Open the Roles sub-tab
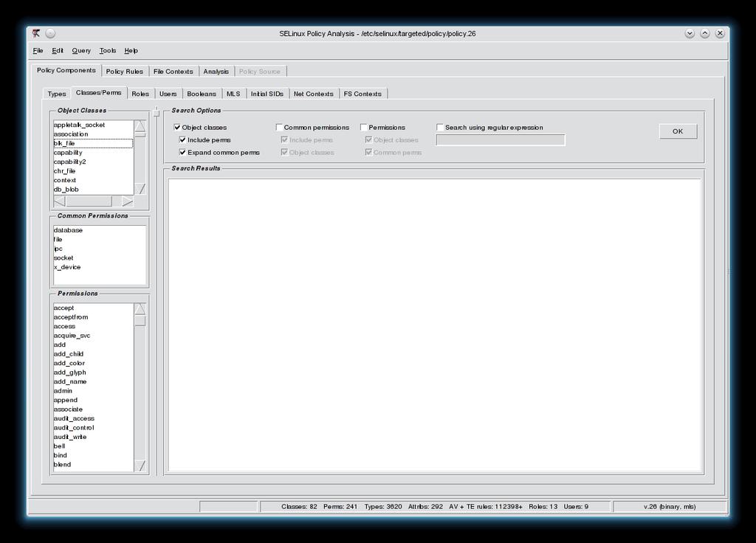Viewport: 756px width, 543px height. point(140,94)
